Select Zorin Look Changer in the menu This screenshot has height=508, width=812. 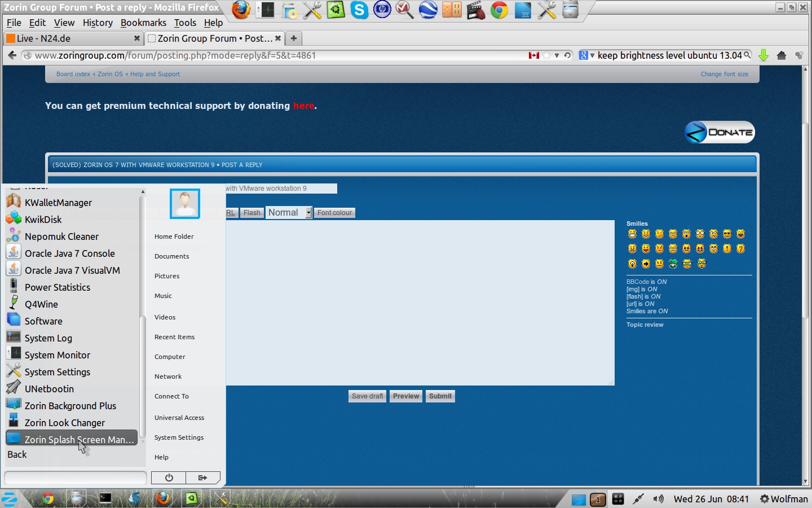[65, 423]
